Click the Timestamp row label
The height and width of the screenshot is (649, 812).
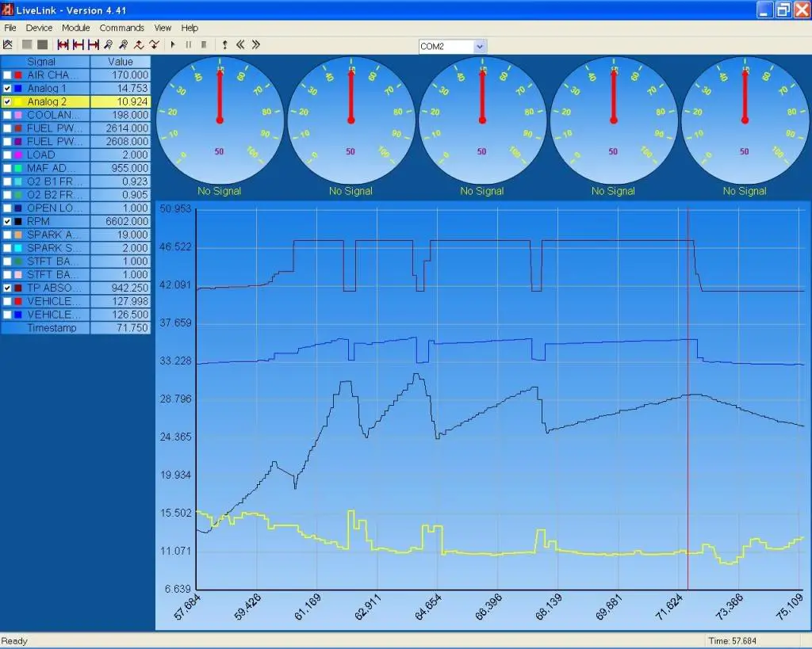tap(52, 328)
